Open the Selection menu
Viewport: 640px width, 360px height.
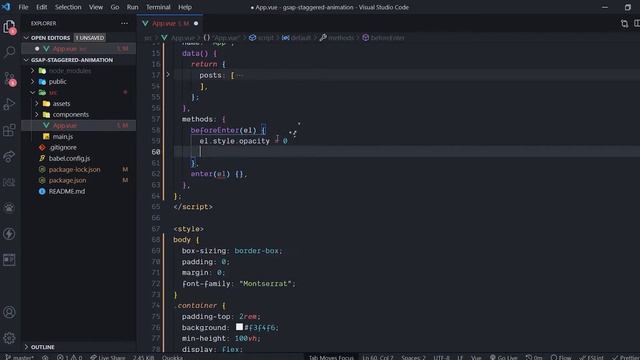click(x=68, y=7)
